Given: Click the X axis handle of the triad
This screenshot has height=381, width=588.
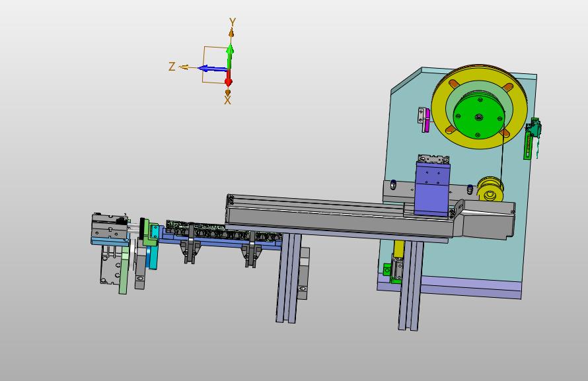Looking at the screenshot, I should (228, 92).
